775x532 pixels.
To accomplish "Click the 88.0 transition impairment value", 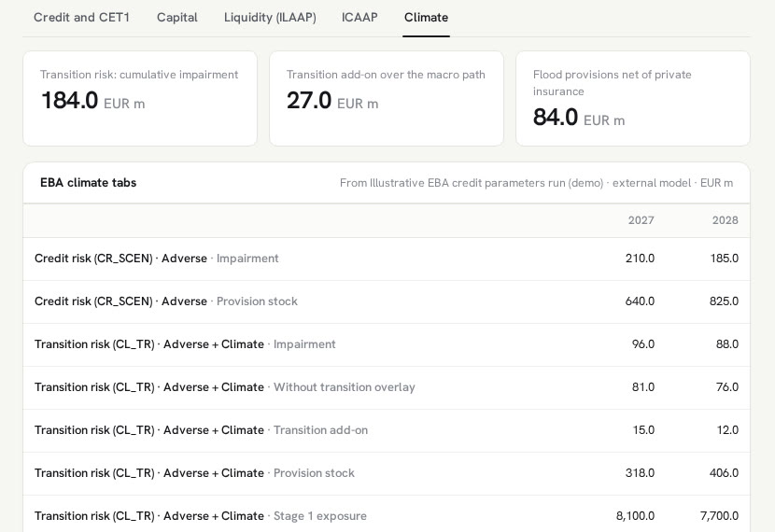I will coord(727,344).
